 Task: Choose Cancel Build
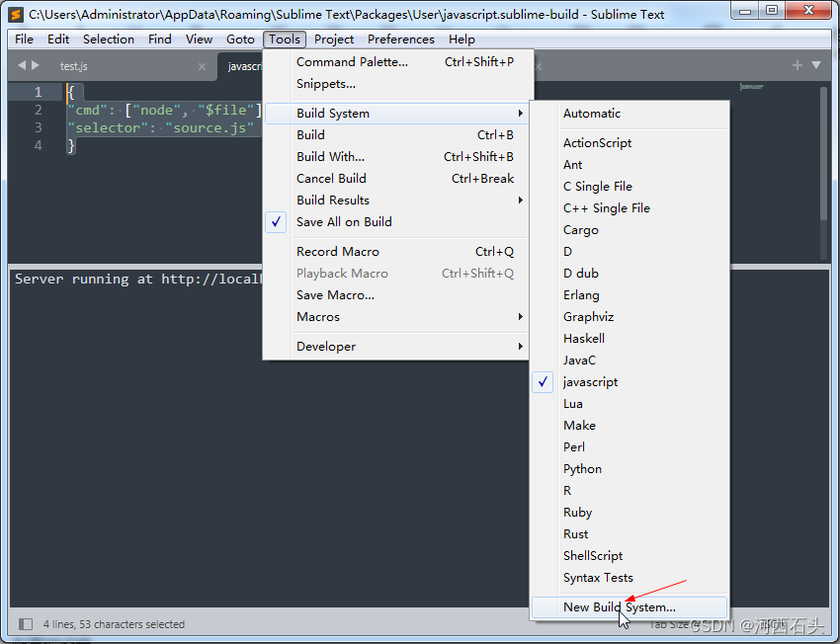click(397, 178)
